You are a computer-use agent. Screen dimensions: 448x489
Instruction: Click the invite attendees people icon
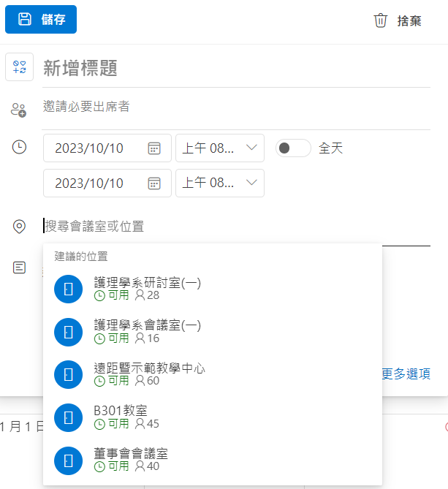[18, 110]
